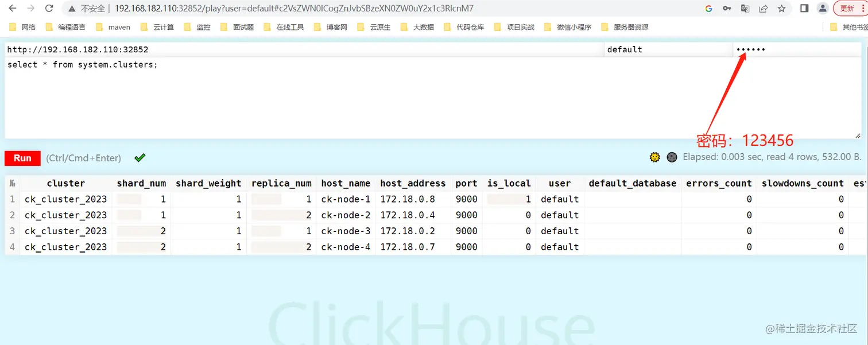868x345 pixels.
Task: Open the 网络 bookmark folder
Action: [x=23, y=27]
